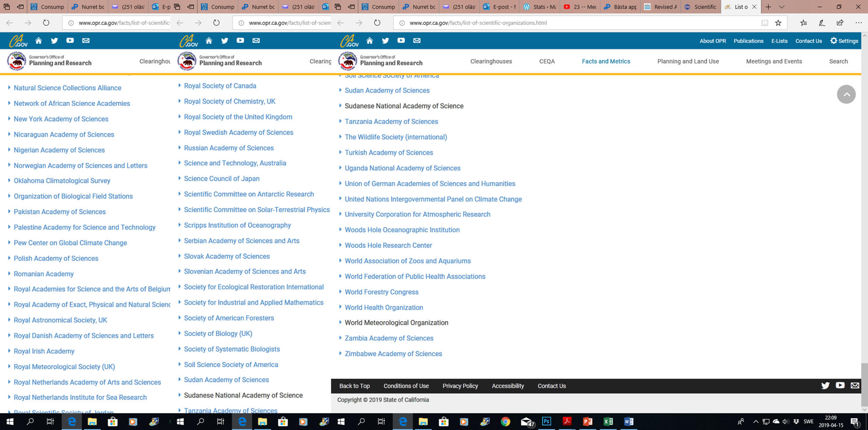Click the favorites star in address bar
This screenshot has width=868, height=430.
pos(778,23)
